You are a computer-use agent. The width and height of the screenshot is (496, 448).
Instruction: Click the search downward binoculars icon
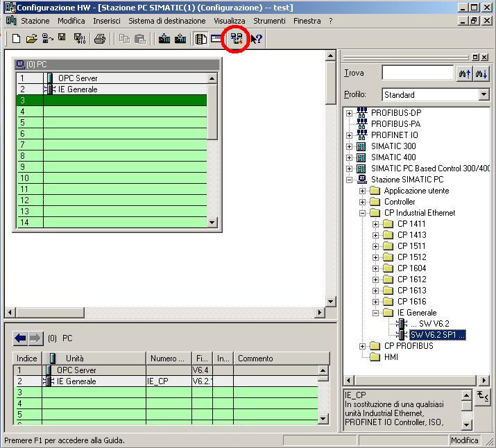pos(481,74)
